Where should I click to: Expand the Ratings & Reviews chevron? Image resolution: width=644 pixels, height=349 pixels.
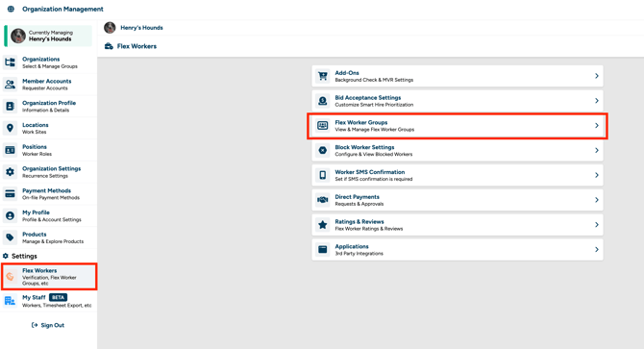click(597, 225)
